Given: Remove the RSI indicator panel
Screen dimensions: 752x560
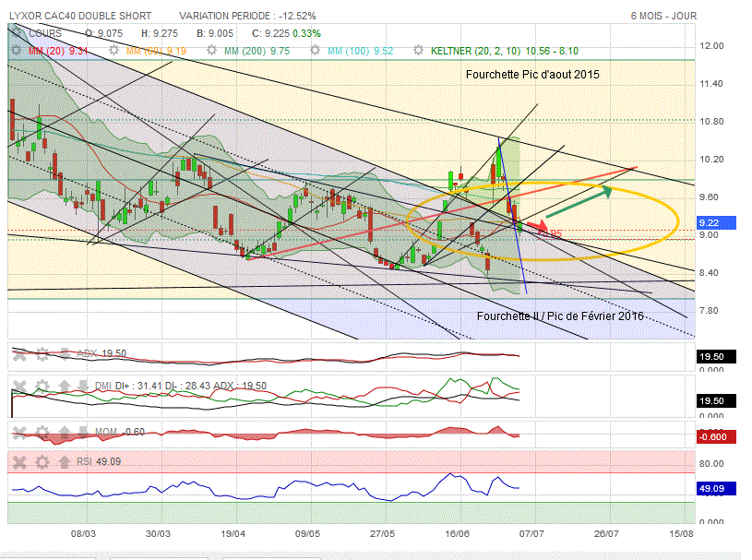Looking at the screenshot, I should click(19, 462).
